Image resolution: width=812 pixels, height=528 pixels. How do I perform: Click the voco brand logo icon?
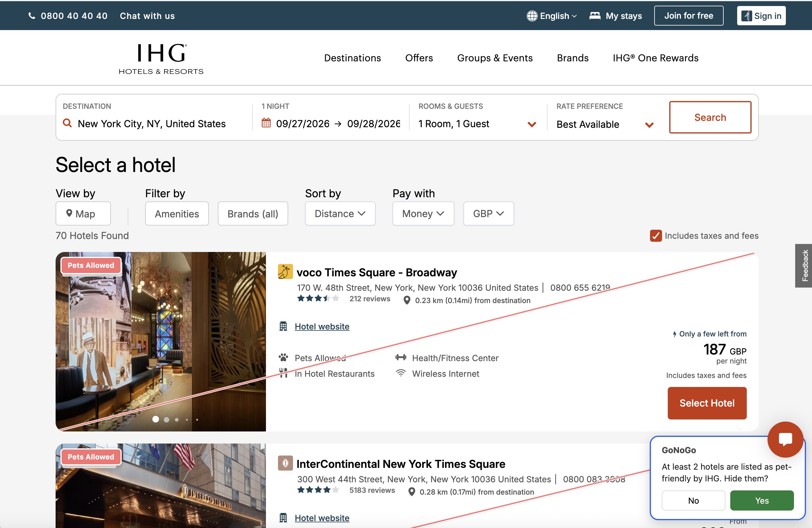tap(285, 271)
